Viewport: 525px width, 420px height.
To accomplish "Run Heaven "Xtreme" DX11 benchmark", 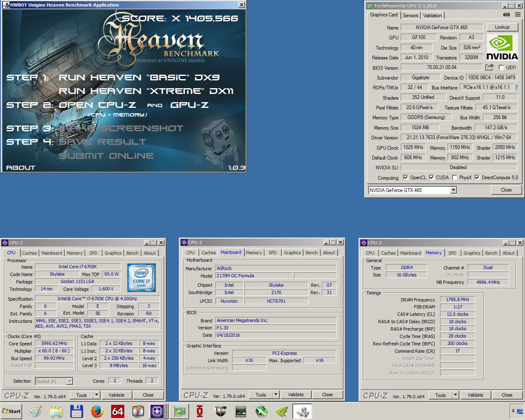I will [x=146, y=91].
